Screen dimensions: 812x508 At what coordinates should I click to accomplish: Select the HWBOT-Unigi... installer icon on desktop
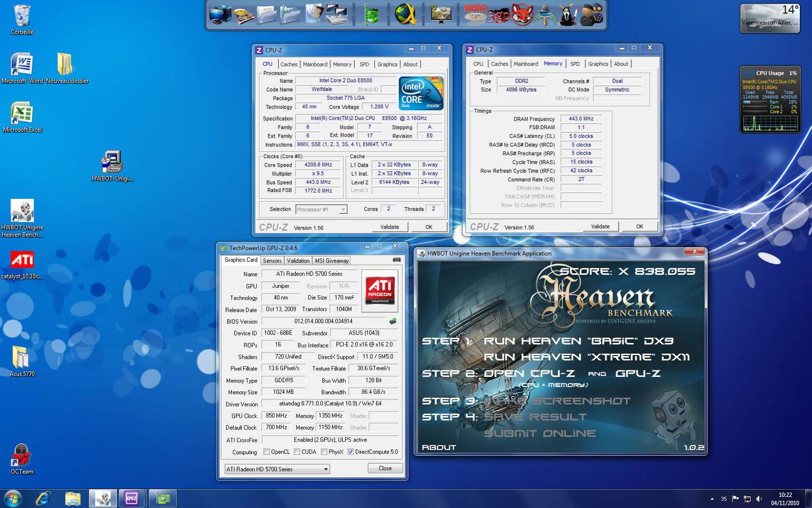point(112,166)
